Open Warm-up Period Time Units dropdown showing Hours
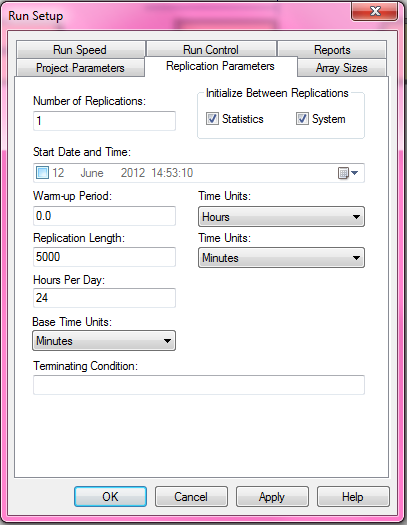The width and height of the screenshot is (407, 525). click(281, 217)
